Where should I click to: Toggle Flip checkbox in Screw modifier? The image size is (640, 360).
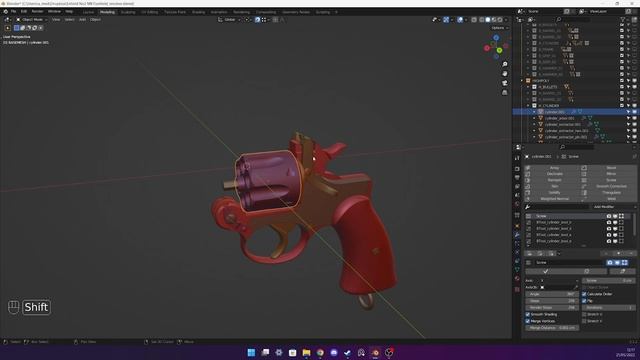coord(584,301)
